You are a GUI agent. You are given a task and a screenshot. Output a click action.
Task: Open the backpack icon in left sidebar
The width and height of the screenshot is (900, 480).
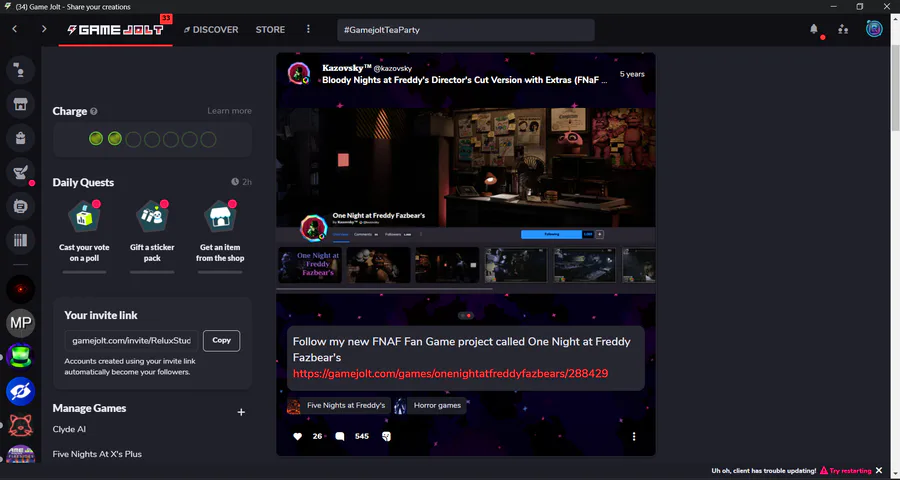[x=20, y=138]
